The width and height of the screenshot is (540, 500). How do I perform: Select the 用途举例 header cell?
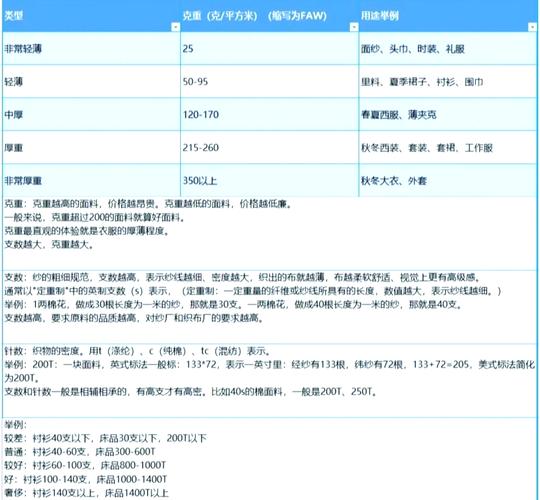pos(448,16)
